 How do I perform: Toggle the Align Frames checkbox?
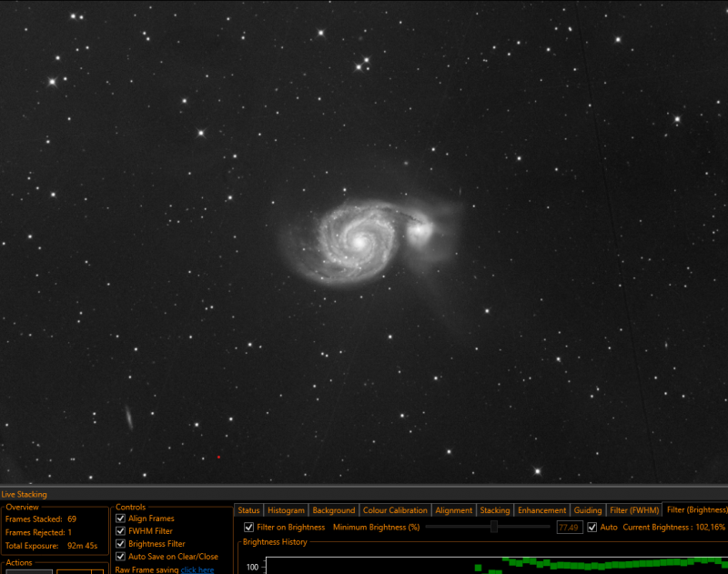tap(120, 519)
